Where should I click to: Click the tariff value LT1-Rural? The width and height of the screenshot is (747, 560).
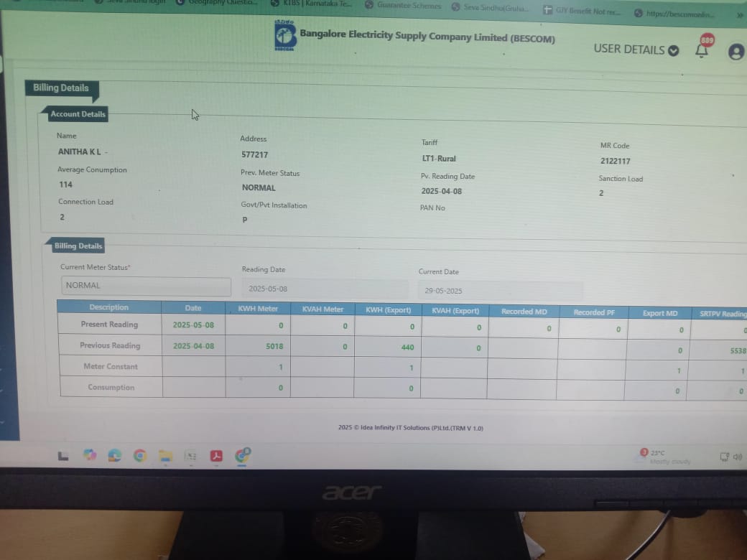[x=439, y=159]
